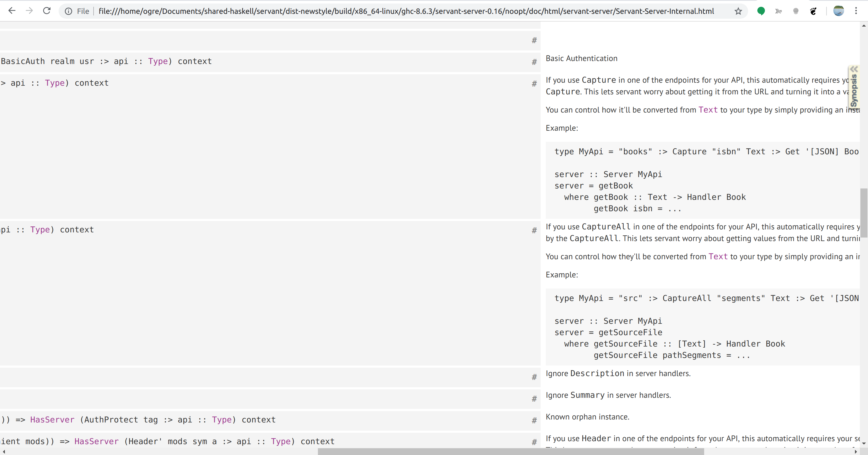Click the GNOME footprint extension icon

click(x=813, y=11)
